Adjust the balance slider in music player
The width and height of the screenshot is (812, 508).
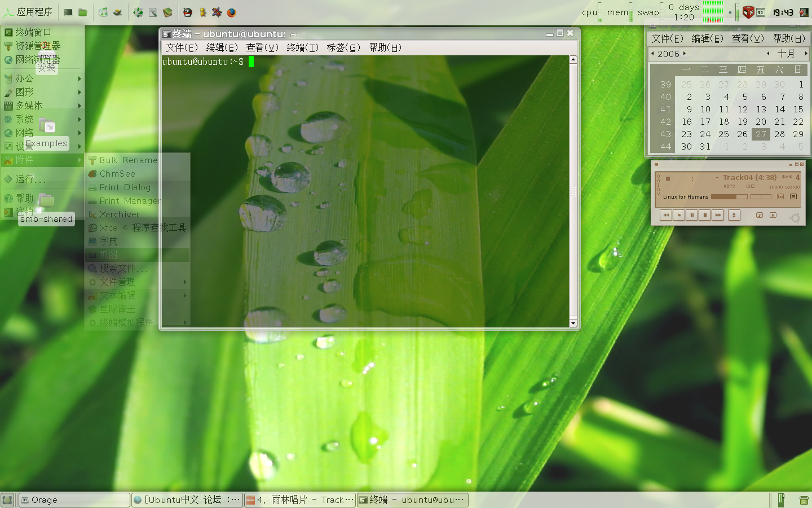pyautogui.click(x=761, y=196)
